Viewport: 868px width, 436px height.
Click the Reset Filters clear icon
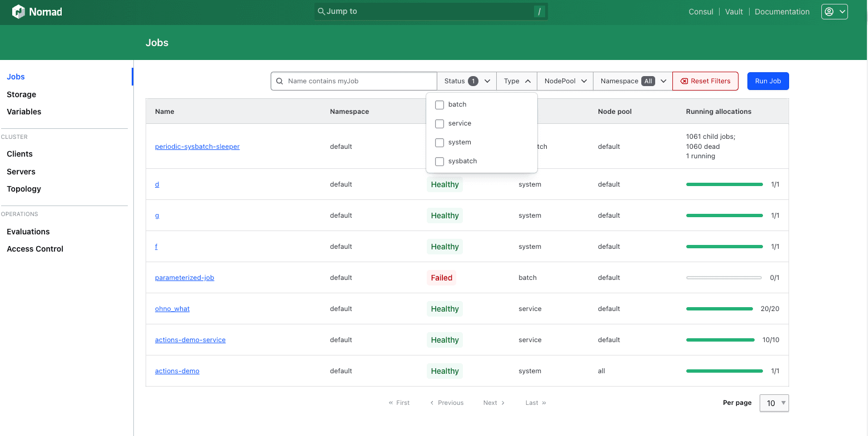coord(684,81)
